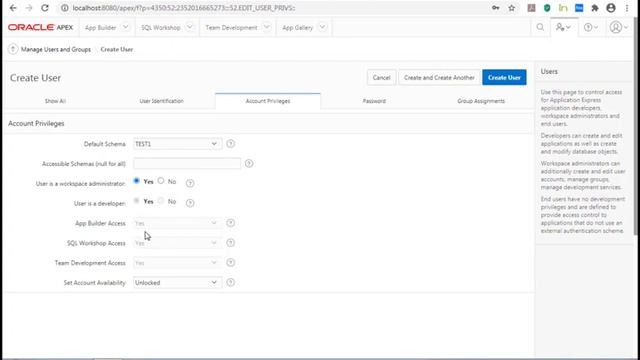Click the green shield extension icon
The height and width of the screenshot is (360, 640).
547,8
